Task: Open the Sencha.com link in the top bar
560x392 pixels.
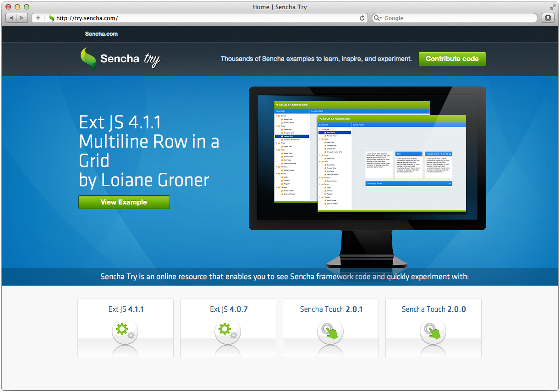Action: (x=101, y=34)
